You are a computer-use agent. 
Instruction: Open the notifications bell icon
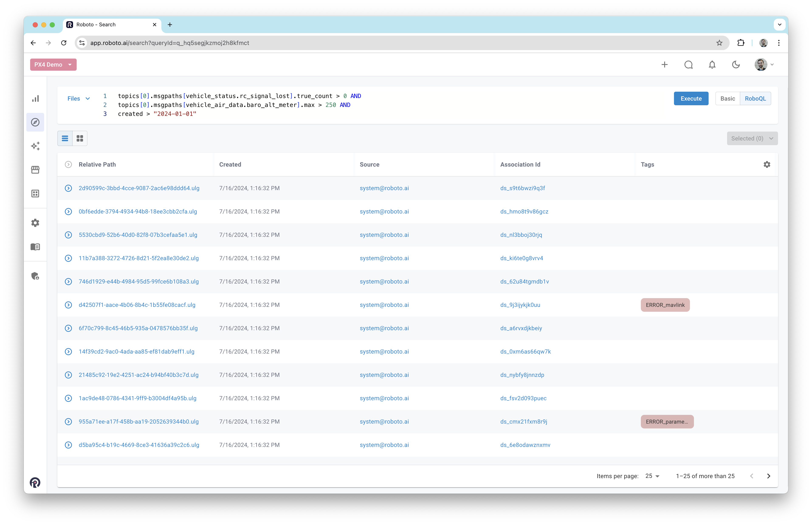[712, 65]
